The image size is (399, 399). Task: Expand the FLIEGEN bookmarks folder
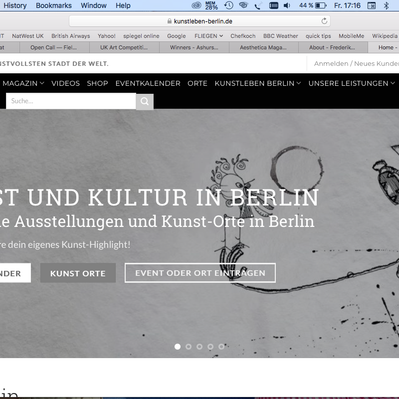[x=209, y=36]
